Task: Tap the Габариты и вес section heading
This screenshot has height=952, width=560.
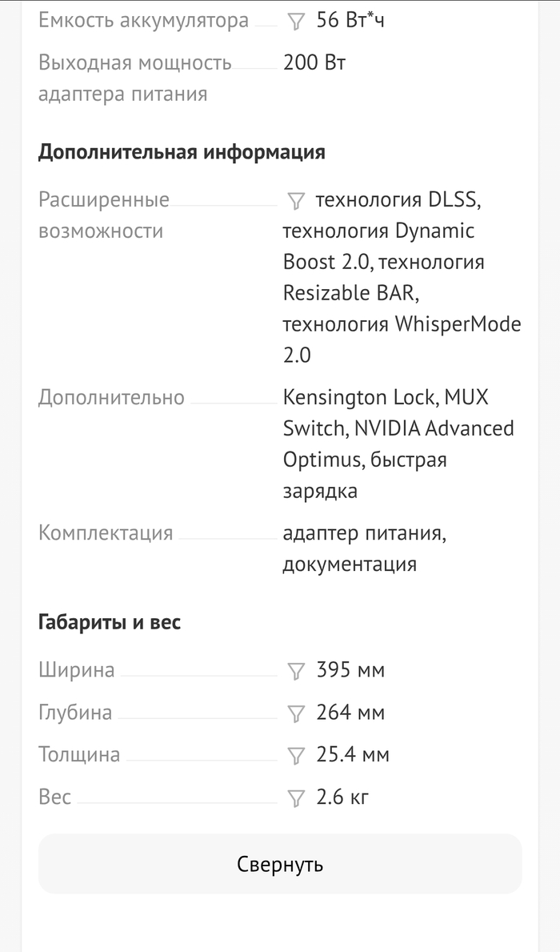Action: (110, 622)
